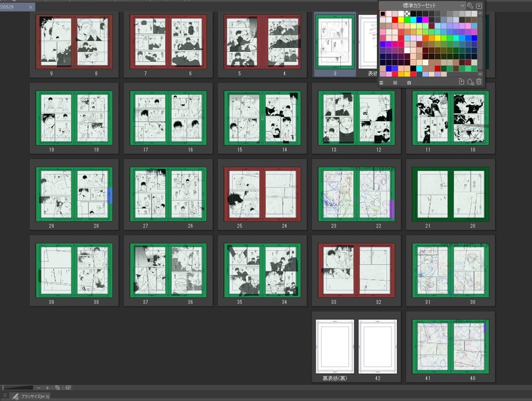Select the page 30 thumbnail
The height and width of the screenshot is (401, 532).
pos(469,271)
